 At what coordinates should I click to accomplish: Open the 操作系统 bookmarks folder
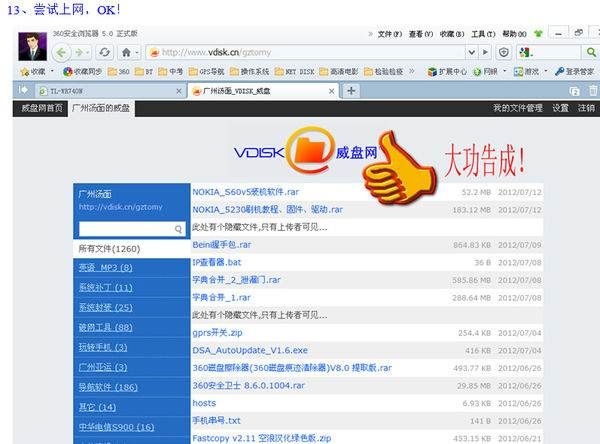(249, 72)
